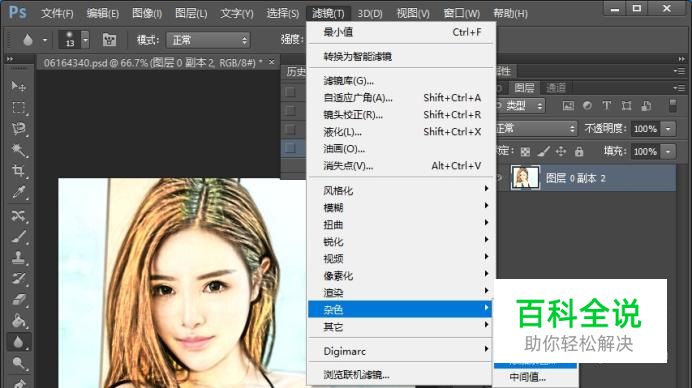Toggle visibility of 图层 0 副本 2 layer
The width and height of the screenshot is (692, 388).
pos(500,178)
